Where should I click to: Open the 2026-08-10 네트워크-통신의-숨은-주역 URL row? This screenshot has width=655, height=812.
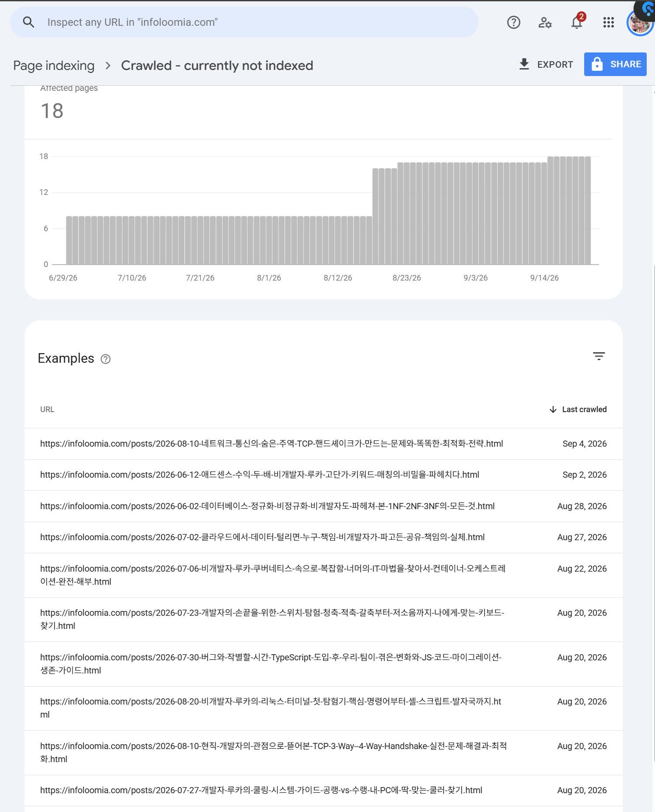pos(324,444)
